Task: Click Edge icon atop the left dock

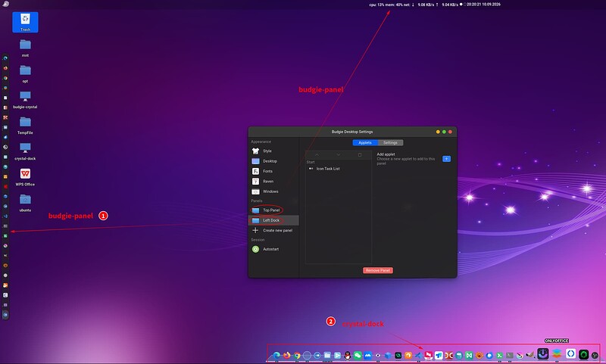Action: (5, 58)
